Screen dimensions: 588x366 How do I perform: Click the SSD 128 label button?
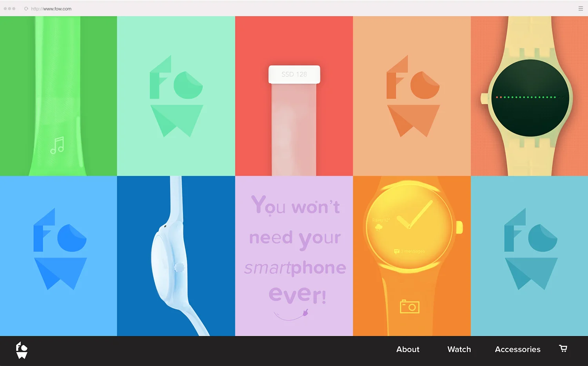[294, 74]
